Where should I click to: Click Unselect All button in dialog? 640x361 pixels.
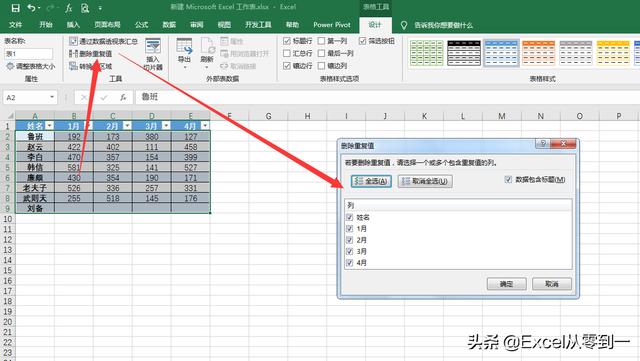click(x=425, y=181)
